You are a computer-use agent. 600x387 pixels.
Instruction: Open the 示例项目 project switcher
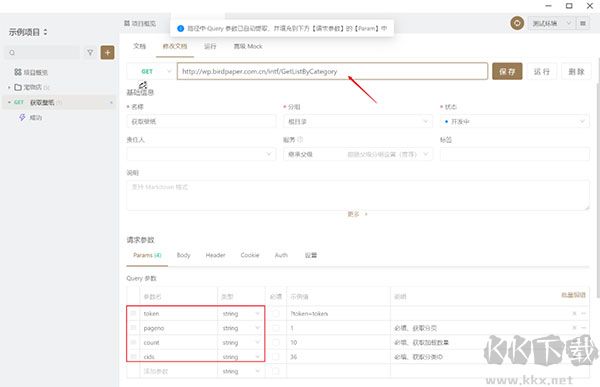(28, 32)
